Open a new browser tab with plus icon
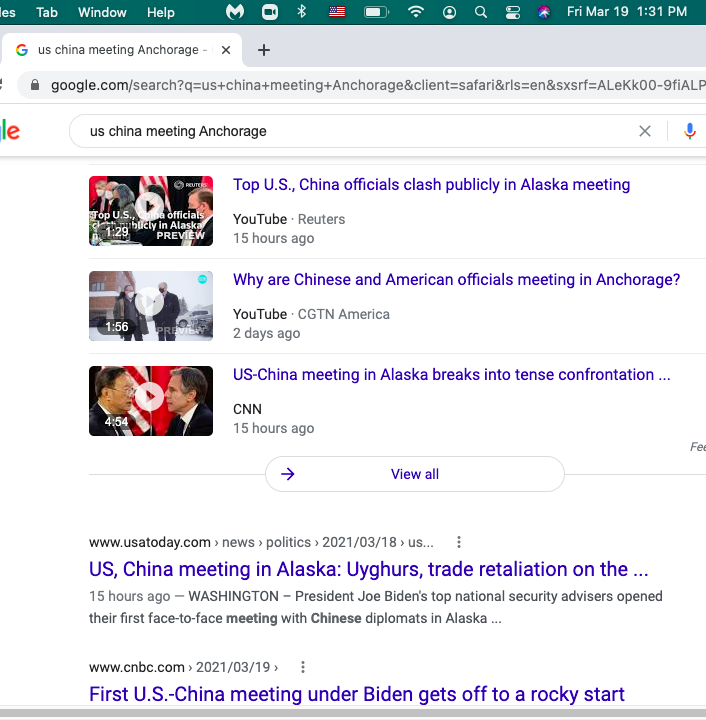The image size is (706, 720). point(264,50)
